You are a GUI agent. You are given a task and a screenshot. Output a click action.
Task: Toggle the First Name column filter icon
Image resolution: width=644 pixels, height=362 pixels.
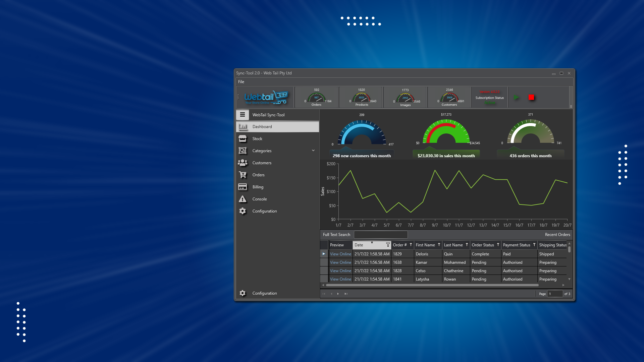[x=439, y=245]
